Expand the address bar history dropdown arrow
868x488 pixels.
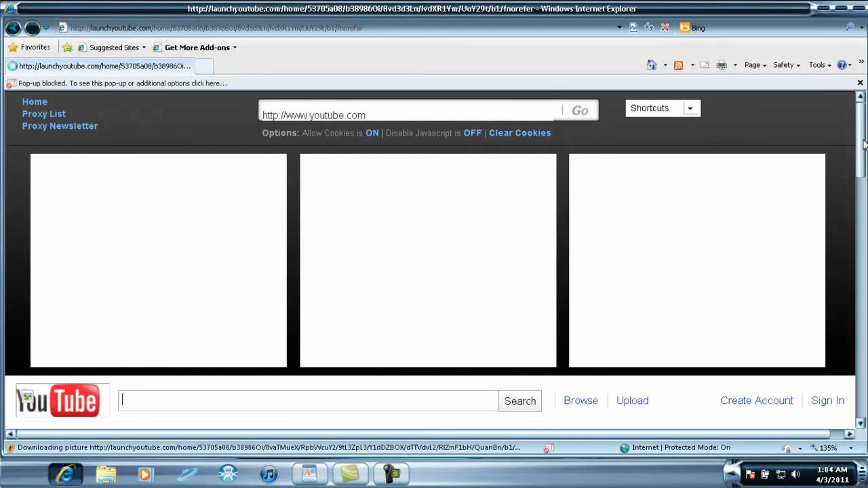[x=619, y=28]
